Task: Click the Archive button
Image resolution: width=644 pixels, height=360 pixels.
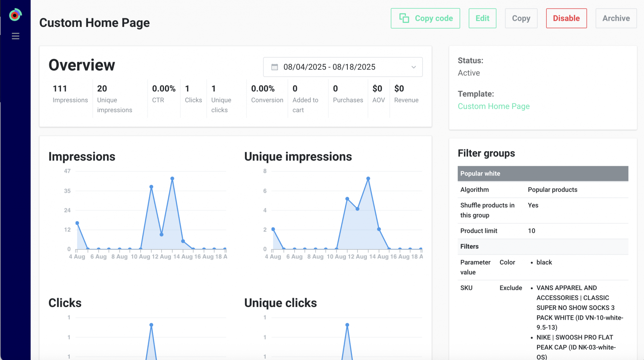Action: point(616,18)
